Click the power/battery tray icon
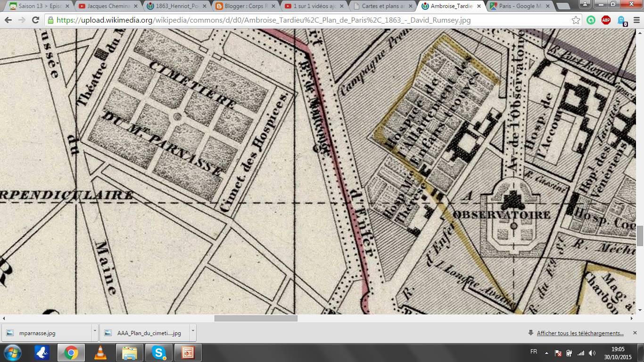 [x=570, y=353]
